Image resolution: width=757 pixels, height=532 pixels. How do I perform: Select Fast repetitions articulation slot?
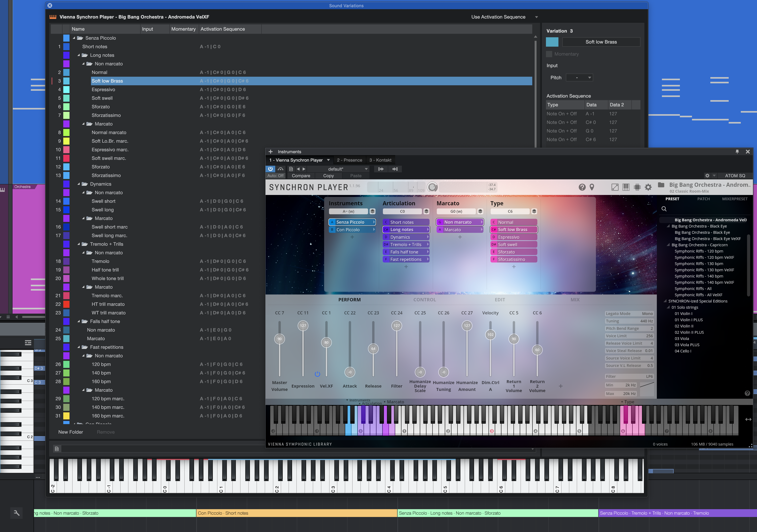coord(406,259)
